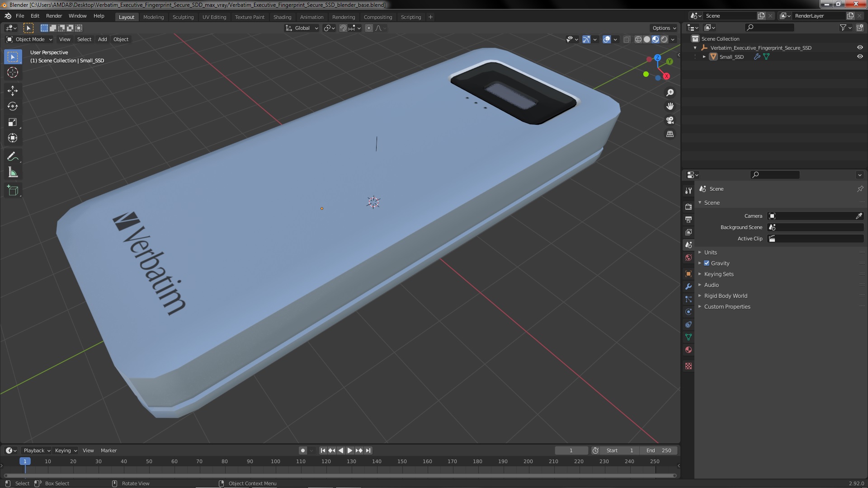The image size is (868, 488).
Task: Choose the Select Box tool
Action: click(x=13, y=56)
